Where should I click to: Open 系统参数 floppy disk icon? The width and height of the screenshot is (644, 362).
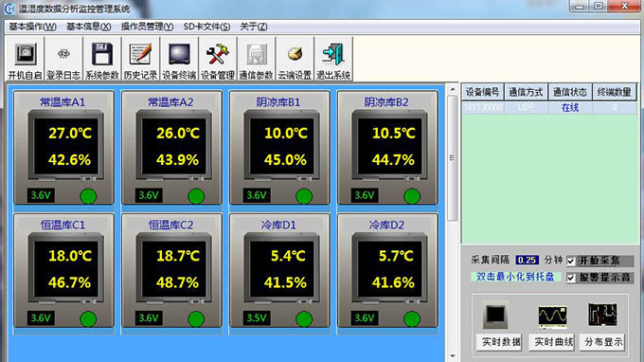(x=102, y=59)
